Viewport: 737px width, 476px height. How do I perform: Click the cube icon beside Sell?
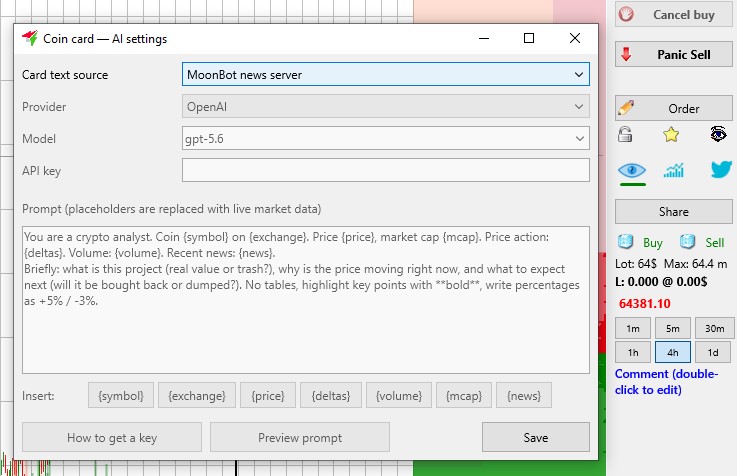pyautogui.click(x=687, y=242)
